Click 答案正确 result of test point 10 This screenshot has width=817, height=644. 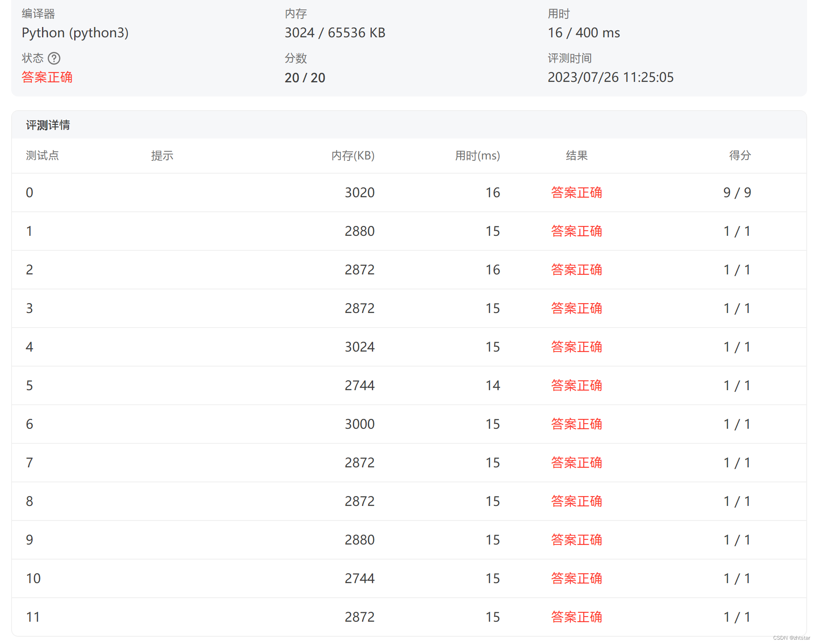[576, 578]
